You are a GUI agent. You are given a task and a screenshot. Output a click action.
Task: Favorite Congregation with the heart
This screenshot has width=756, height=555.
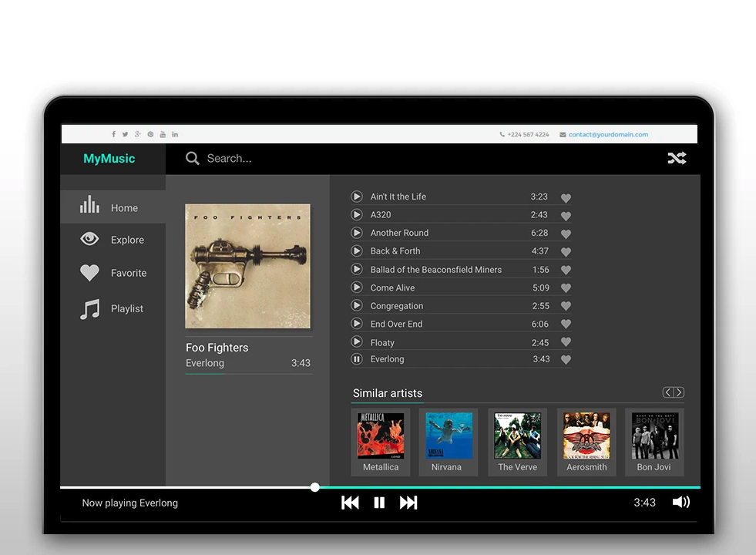tap(566, 306)
